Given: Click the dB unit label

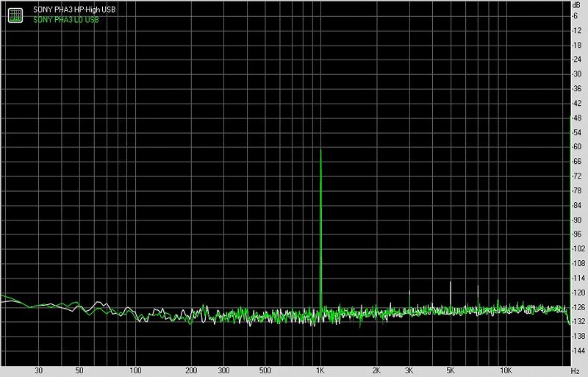Looking at the screenshot, I should 576,5.
